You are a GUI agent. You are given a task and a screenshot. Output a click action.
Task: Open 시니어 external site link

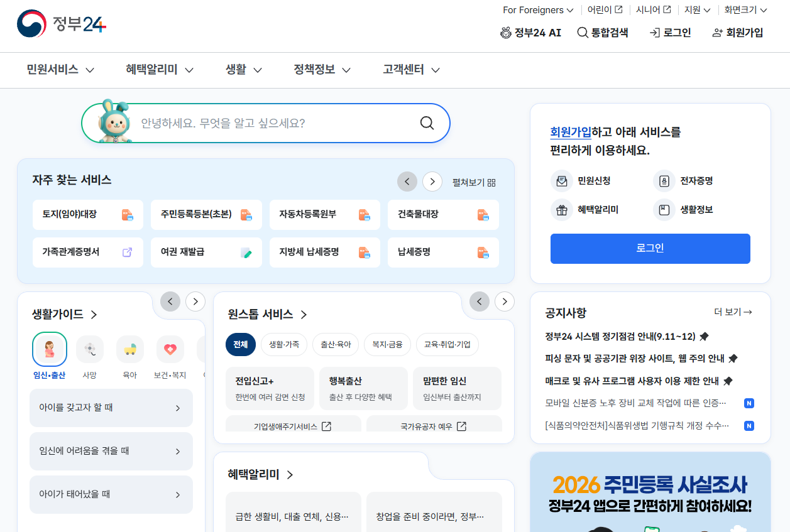point(653,10)
